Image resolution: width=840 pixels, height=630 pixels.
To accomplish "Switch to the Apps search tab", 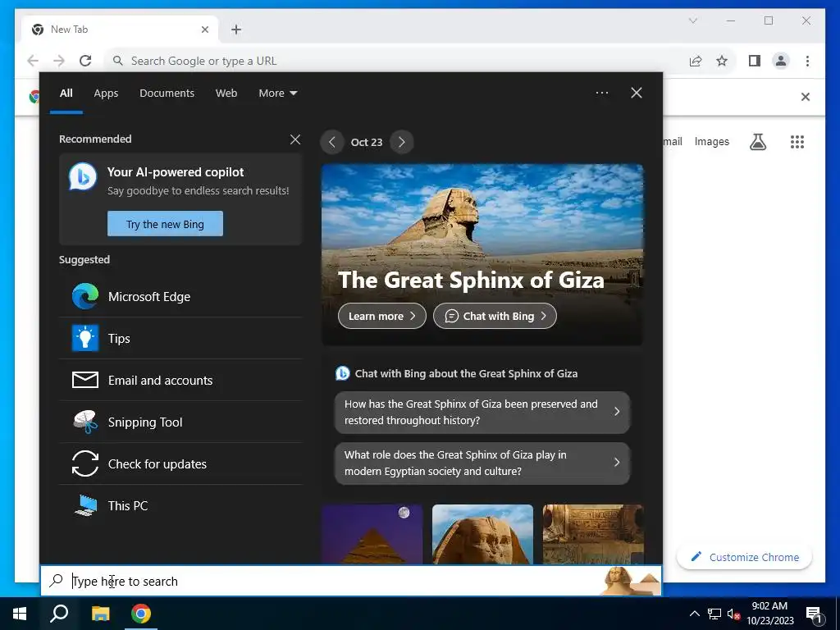I will point(106,94).
